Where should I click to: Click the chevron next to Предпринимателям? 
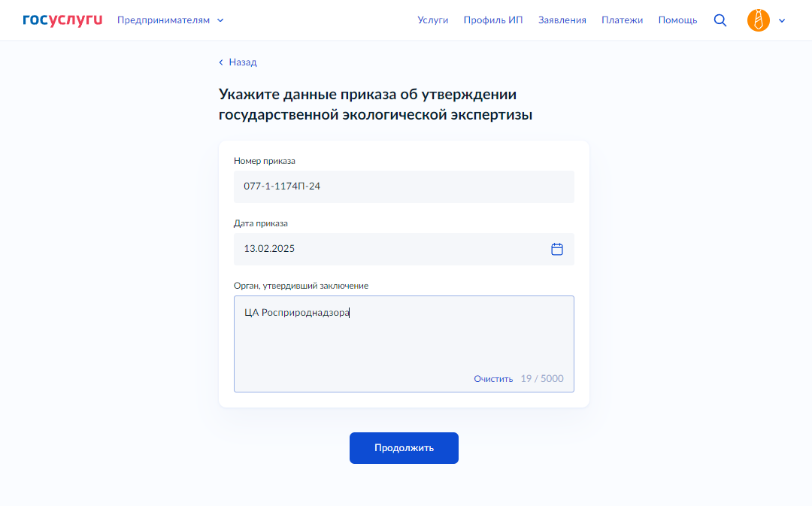(x=220, y=20)
